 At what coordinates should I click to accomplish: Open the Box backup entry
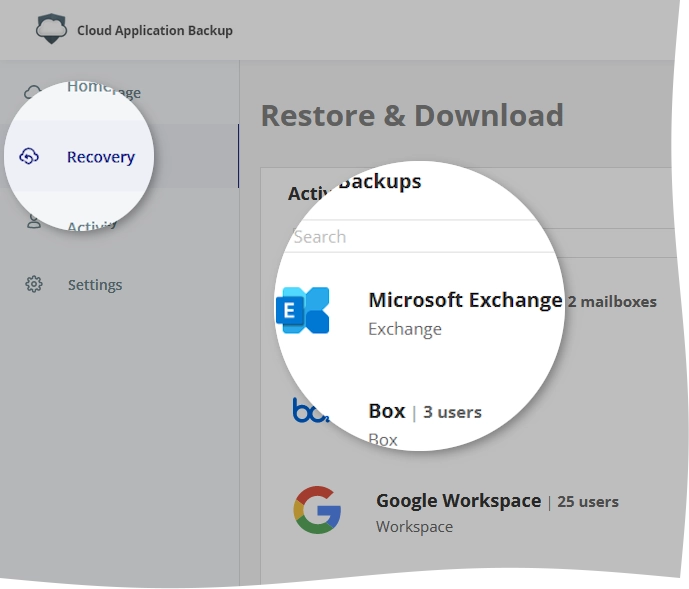click(387, 420)
